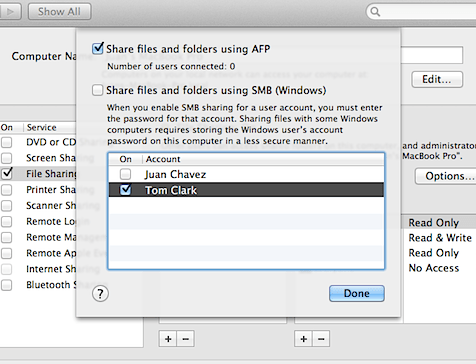The image size is (476, 364).
Task: Change the No Access permission setting
Action: 434,268
